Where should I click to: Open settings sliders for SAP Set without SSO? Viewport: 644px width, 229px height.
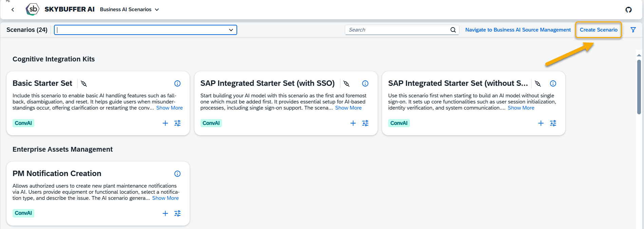click(553, 123)
